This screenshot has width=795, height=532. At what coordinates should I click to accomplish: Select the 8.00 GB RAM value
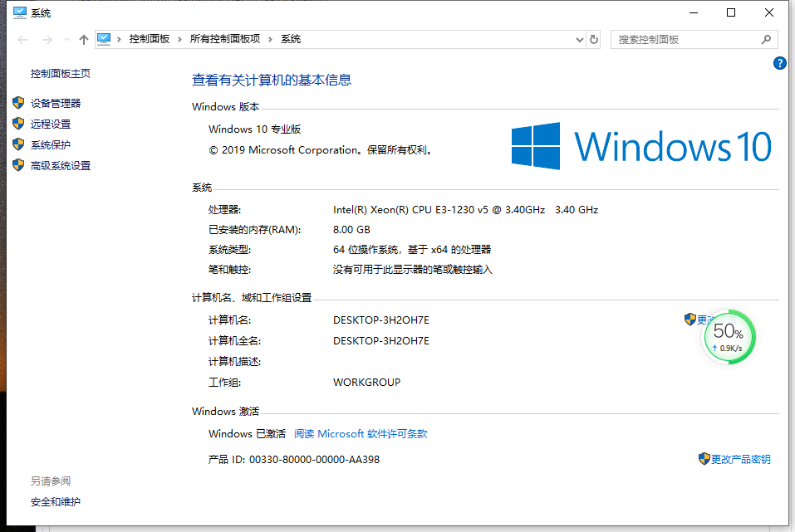[x=351, y=230]
